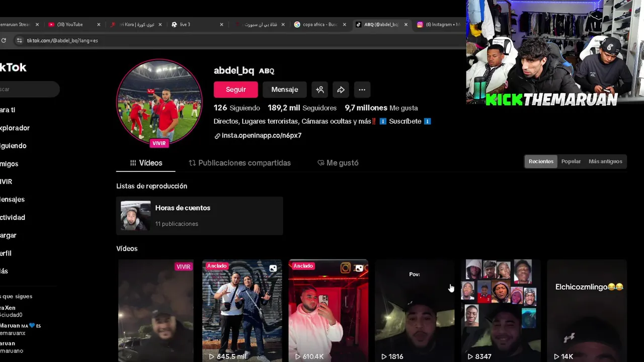Open Perfil in the TikTok sidebar
This screenshot has width=644, height=362.
click(x=6, y=253)
